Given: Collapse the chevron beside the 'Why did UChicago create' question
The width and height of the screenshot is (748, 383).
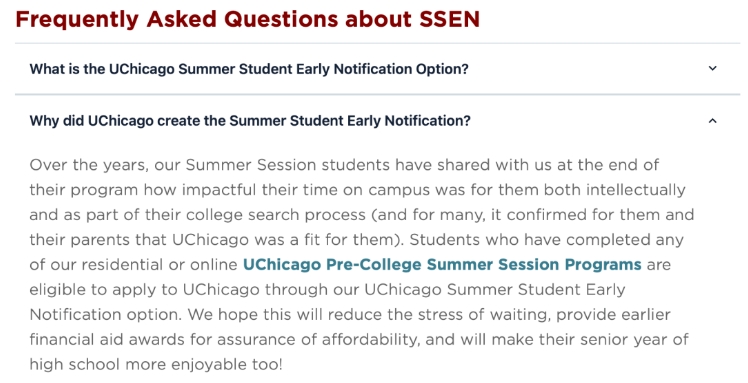Looking at the screenshot, I should pos(712,121).
